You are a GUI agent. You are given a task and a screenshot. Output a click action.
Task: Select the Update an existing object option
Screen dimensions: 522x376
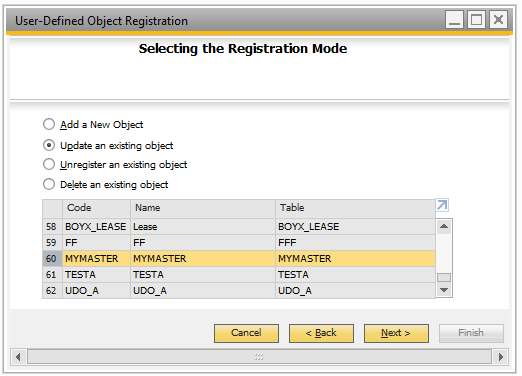coord(108,145)
